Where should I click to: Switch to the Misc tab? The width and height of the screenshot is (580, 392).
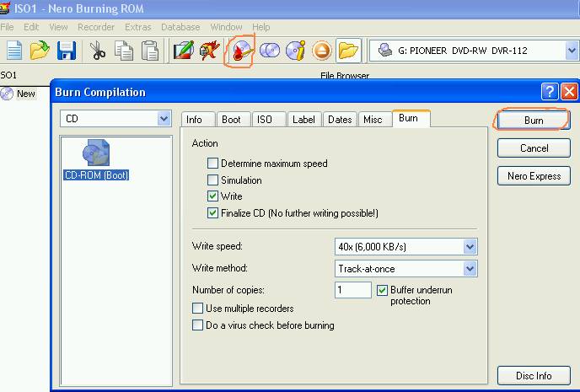tap(374, 120)
